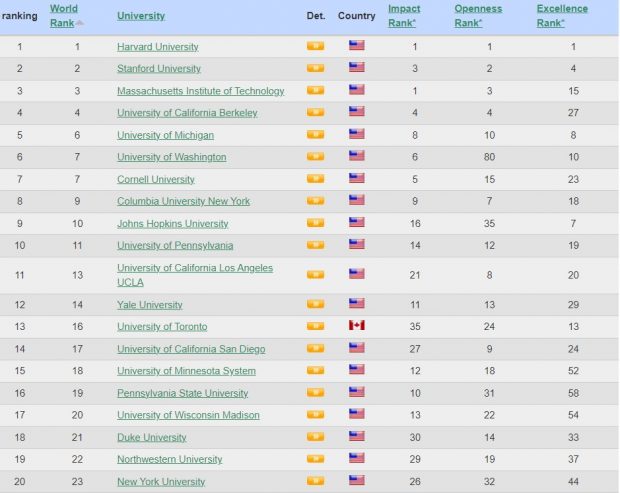Click details icon for University of Pennsylvania

pos(315,245)
